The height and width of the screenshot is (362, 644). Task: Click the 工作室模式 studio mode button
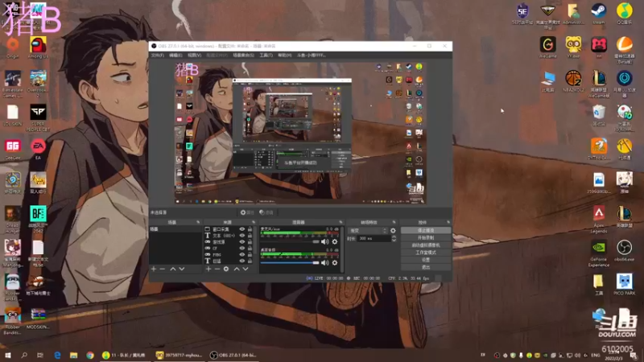426,253
